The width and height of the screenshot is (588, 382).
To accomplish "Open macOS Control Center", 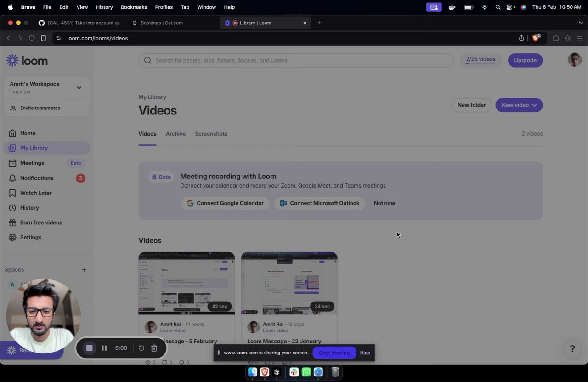I will pos(509,7).
